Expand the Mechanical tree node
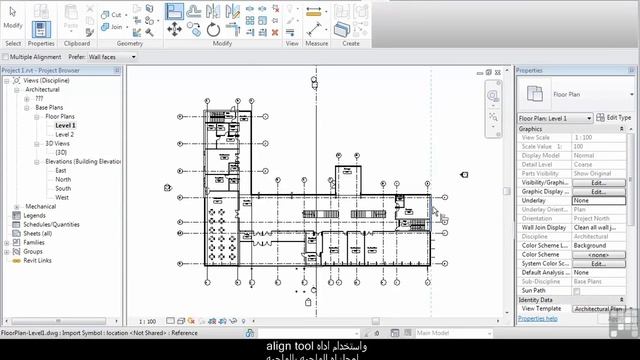This screenshot has height=360, width=640. click(x=17, y=207)
